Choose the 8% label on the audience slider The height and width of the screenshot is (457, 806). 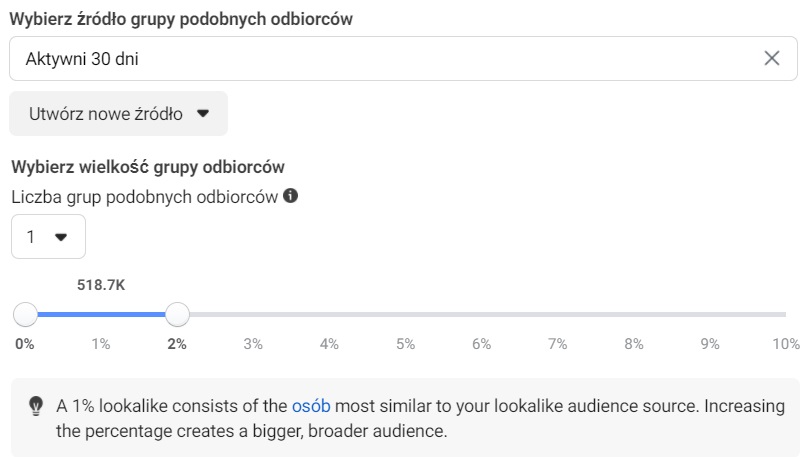634,344
